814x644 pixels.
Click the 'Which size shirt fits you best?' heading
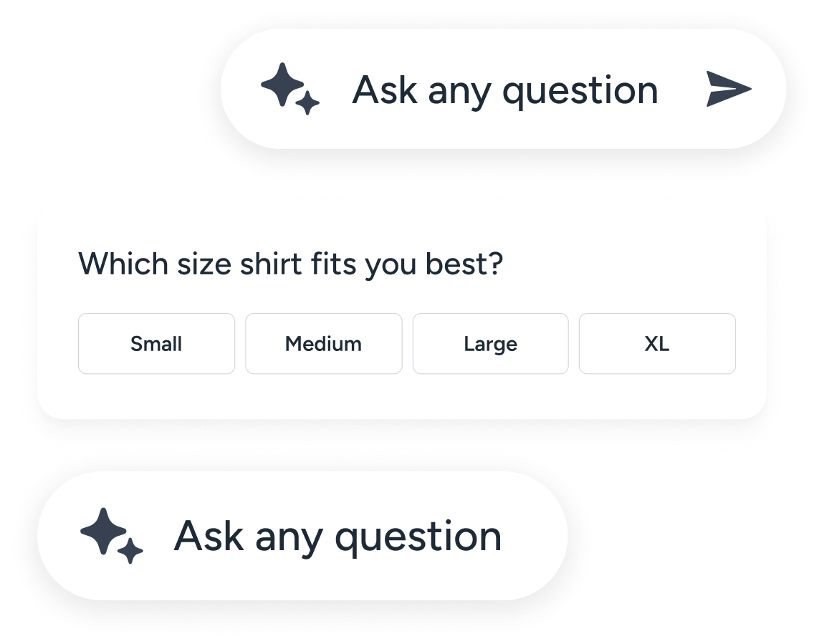pos(290,264)
